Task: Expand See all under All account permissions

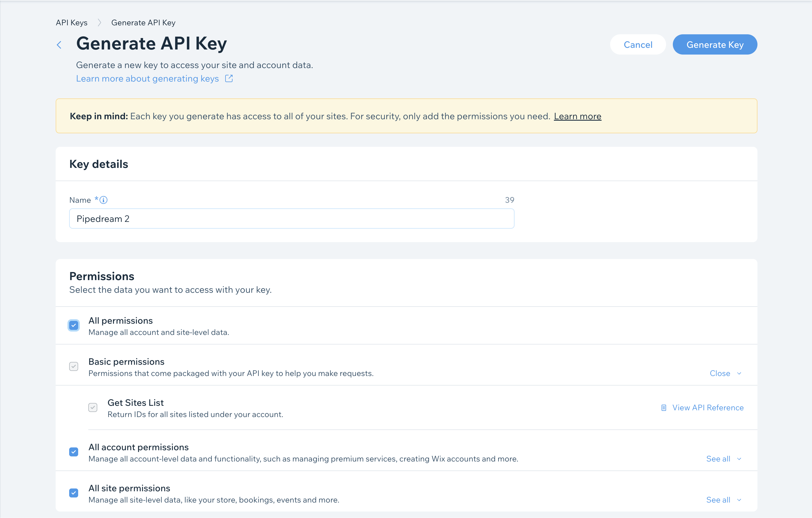Action: [x=723, y=459]
